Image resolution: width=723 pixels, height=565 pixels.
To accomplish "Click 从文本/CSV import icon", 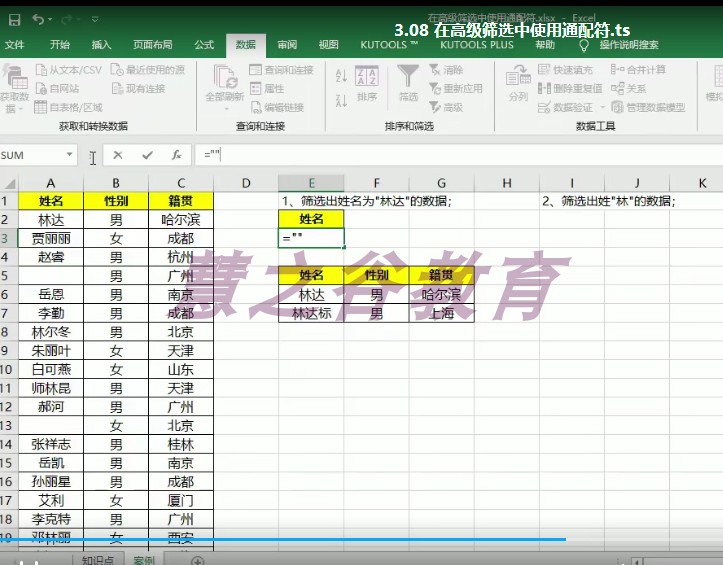I will 41,70.
